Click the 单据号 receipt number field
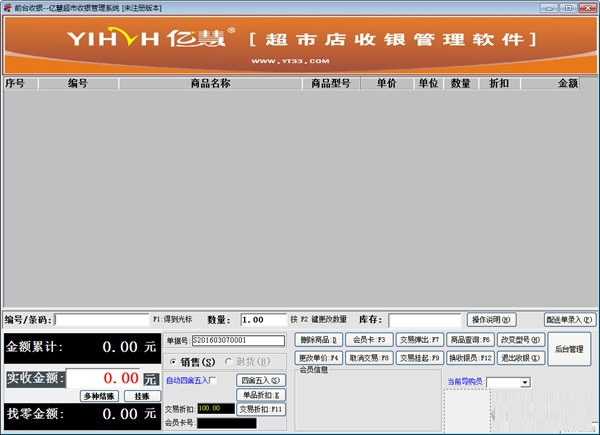Screen dimensions: 600x435 click(x=238, y=340)
